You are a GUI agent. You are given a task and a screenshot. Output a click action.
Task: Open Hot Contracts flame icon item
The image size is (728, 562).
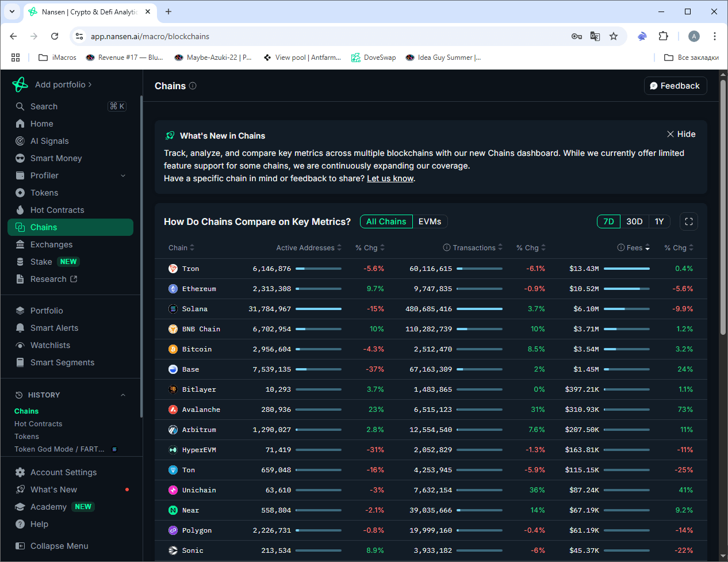click(x=20, y=210)
